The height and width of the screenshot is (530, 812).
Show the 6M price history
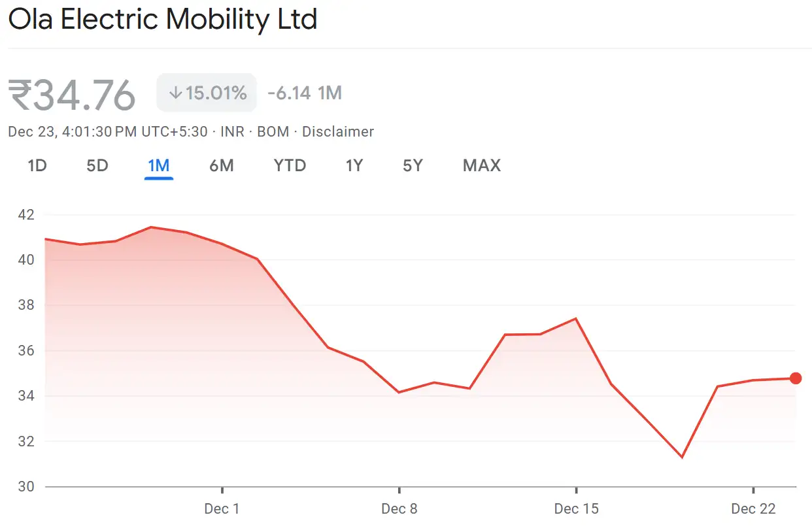click(x=222, y=166)
